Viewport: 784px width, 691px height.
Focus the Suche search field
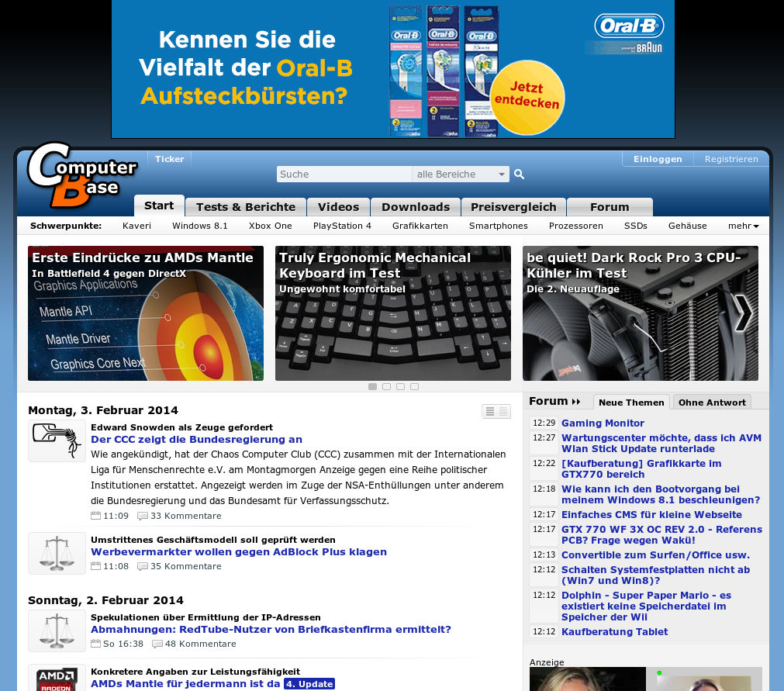click(344, 174)
